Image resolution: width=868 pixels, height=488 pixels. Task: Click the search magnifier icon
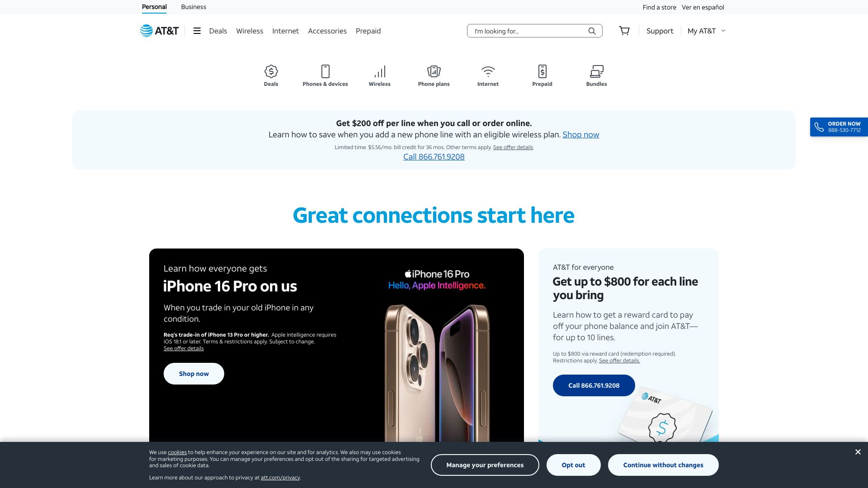click(592, 31)
